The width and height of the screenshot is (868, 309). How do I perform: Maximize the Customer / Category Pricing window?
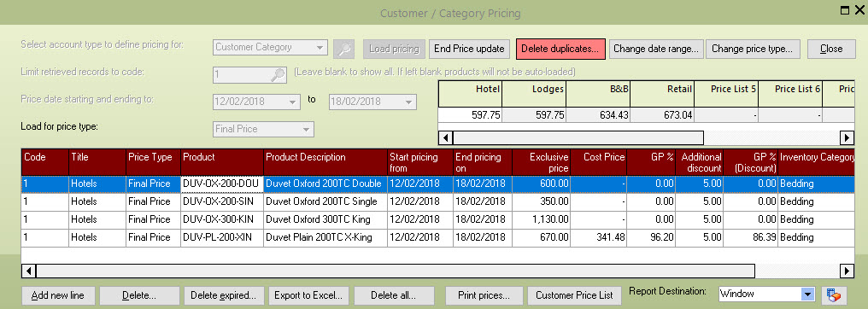(845, 10)
